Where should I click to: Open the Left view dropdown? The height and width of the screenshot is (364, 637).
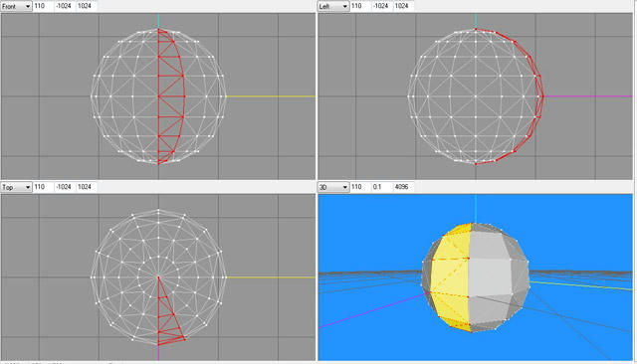tap(333, 6)
